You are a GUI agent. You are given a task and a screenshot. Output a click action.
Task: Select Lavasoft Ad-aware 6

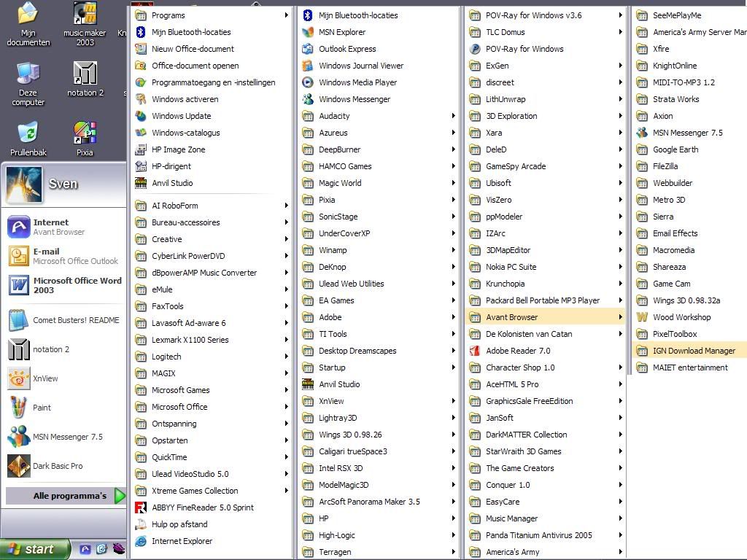coord(212,323)
